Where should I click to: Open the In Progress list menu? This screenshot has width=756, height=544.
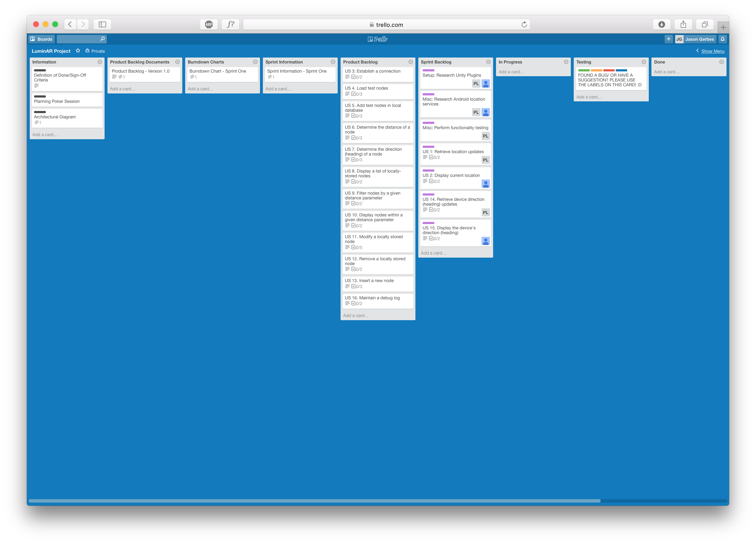point(566,62)
